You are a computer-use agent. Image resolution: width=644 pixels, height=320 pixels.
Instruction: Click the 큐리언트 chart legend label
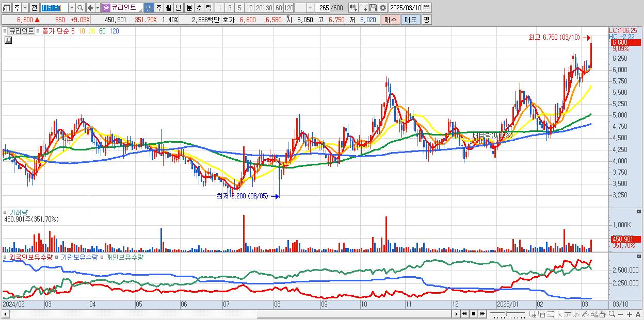tap(22, 31)
